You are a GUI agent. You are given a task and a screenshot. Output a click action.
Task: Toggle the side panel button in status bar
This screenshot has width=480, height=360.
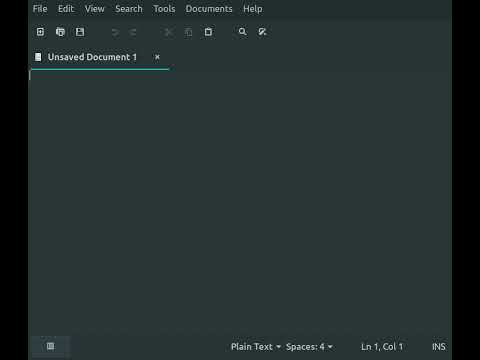(51, 346)
